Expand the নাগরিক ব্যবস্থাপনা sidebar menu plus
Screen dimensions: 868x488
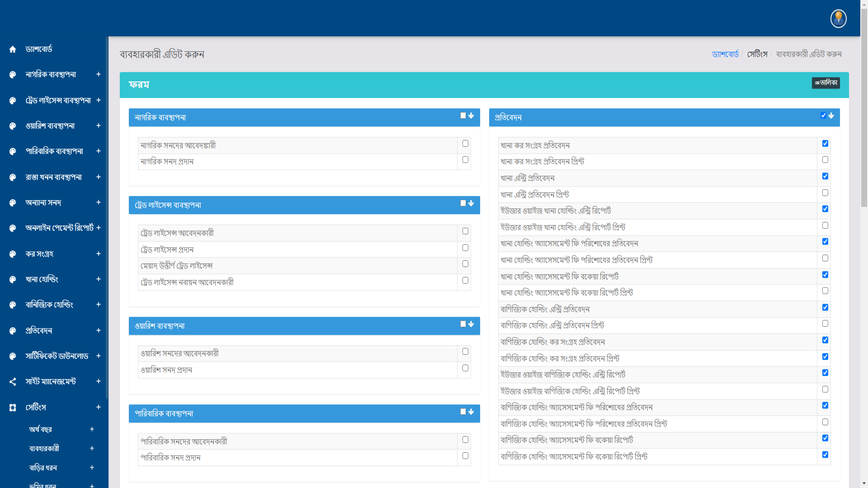click(x=98, y=74)
